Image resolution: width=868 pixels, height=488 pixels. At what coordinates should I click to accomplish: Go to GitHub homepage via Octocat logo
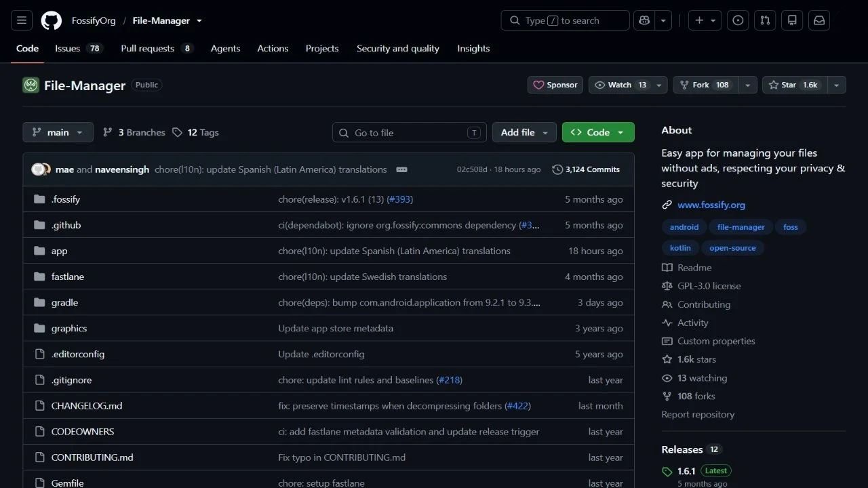[x=52, y=20]
